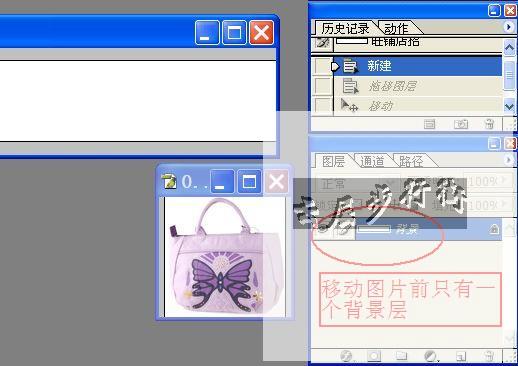Create new snapshot camera icon in History panel
518x366 pixels.
coord(461,124)
